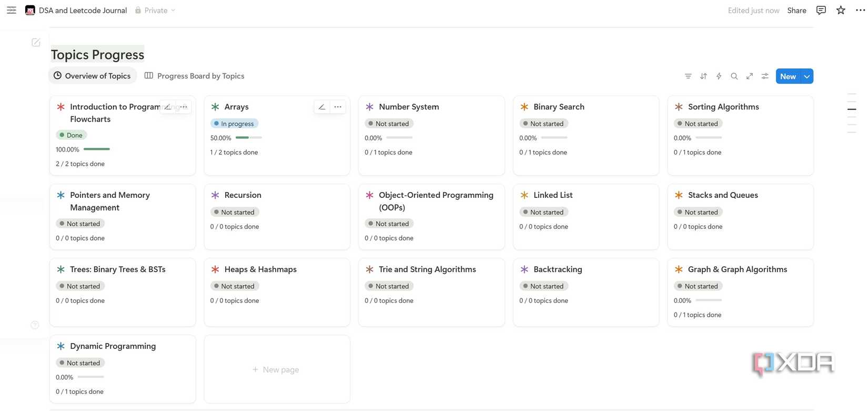
Task: Click the Sorting Algorithms asterisk icon
Action: pyautogui.click(x=679, y=107)
